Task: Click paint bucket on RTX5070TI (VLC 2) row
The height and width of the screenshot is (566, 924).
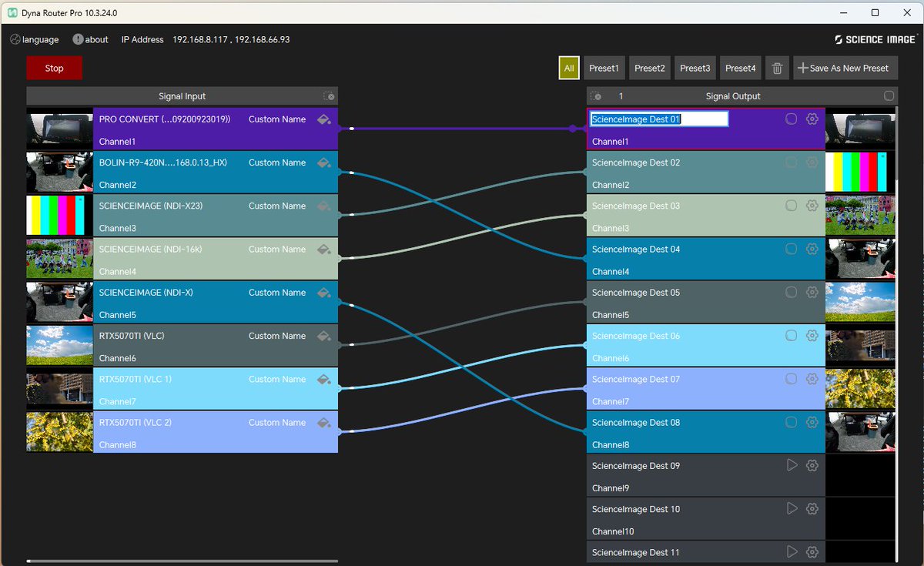Action: tap(324, 422)
